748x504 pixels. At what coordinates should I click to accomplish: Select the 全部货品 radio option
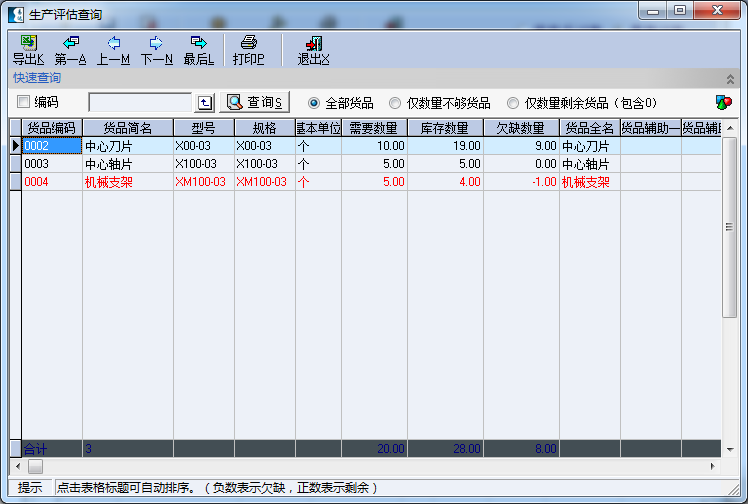pos(314,103)
